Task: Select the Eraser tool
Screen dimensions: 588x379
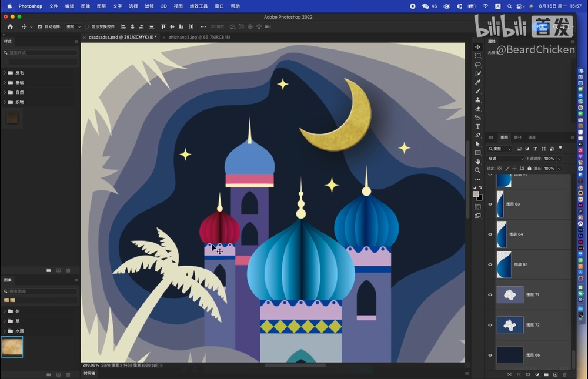Action: point(477,109)
